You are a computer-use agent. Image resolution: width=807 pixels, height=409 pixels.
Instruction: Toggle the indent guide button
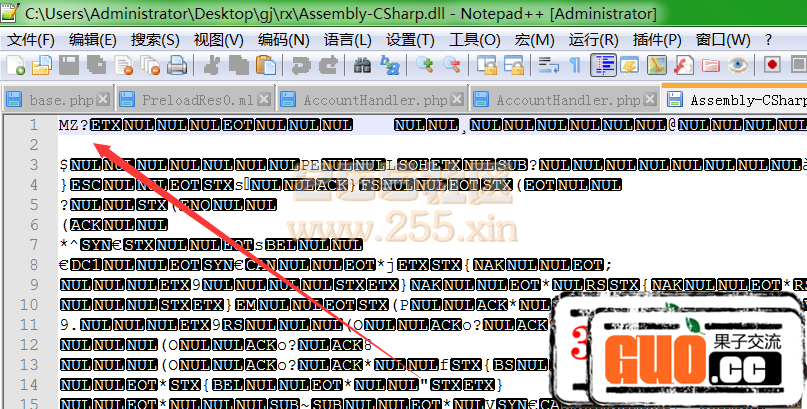pos(603,66)
